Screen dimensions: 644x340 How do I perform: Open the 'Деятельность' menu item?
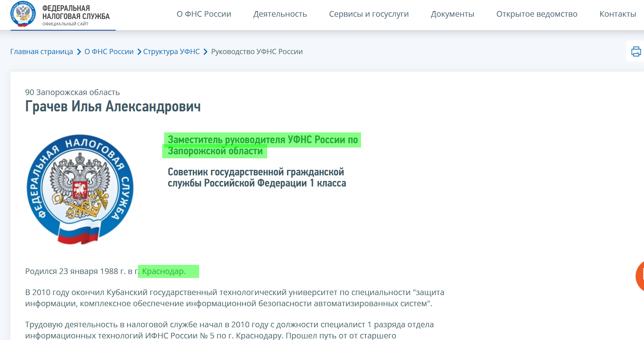click(x=280, y=14)
